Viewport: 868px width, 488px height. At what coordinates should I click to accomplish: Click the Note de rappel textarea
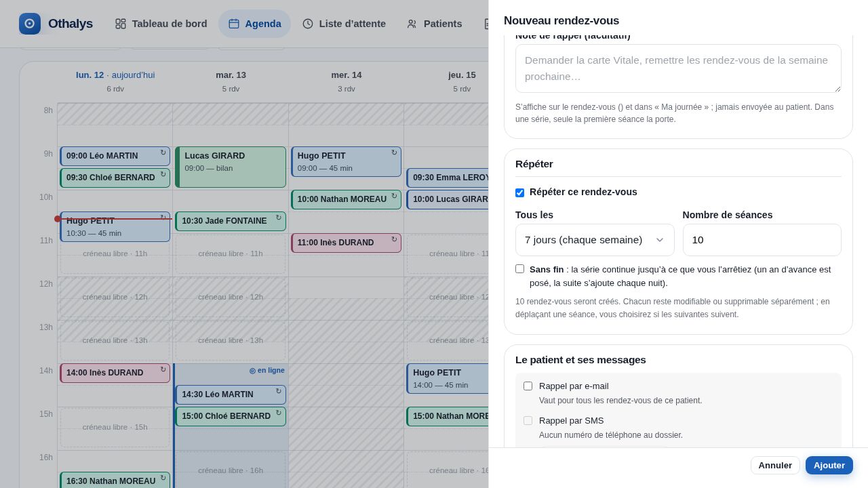coord(678,68)
